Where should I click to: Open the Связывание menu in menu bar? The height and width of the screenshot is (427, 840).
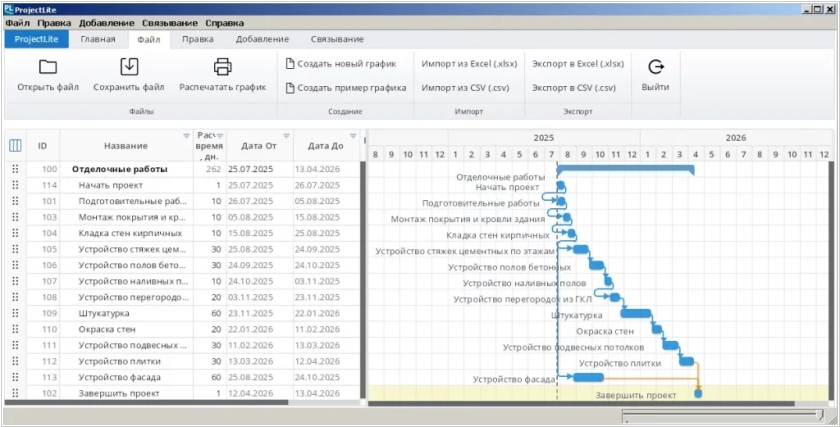coord(170,23)
